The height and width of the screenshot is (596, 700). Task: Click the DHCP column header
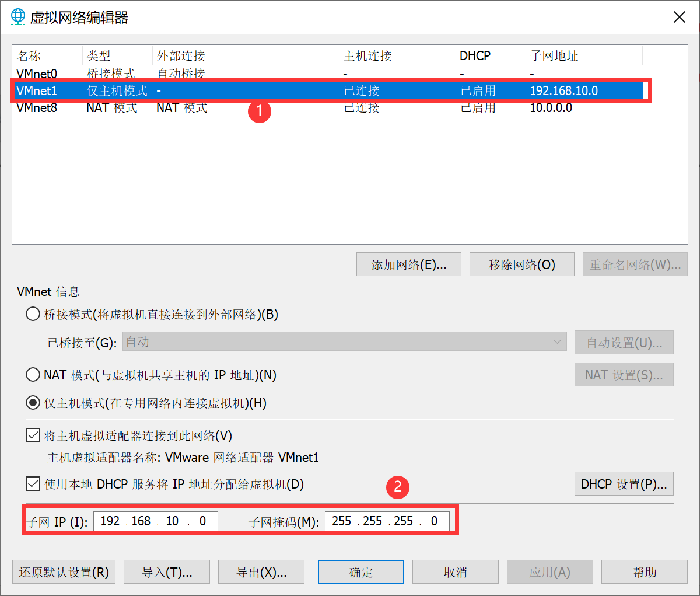click(x=491, y=56)
